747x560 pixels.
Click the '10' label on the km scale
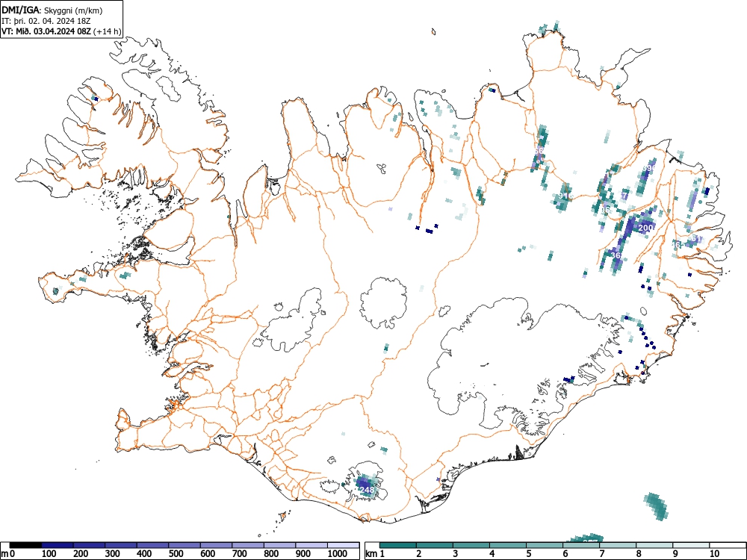tap(713, 554)
